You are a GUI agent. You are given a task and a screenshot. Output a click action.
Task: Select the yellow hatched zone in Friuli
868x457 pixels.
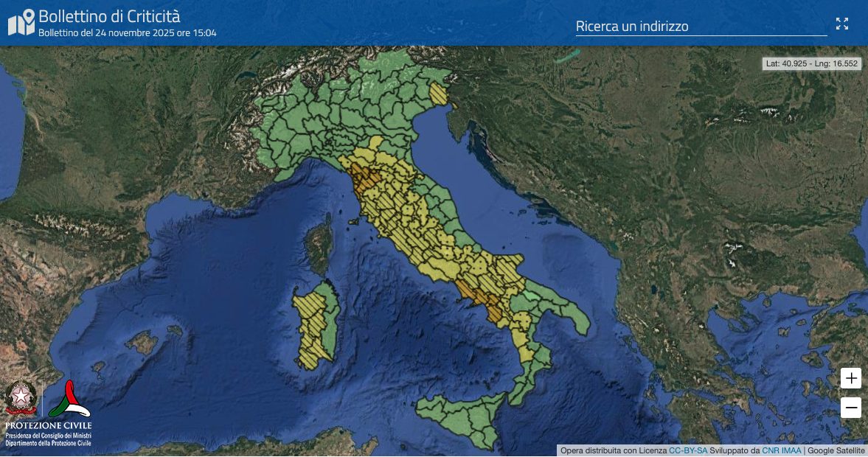tap(440, 94)
